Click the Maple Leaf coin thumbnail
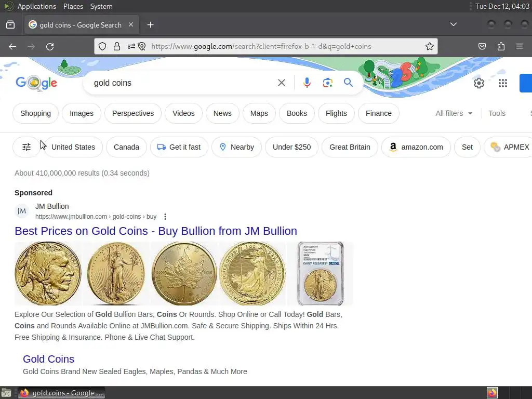This screenshot has width=532, height=399. pos(184,273)
